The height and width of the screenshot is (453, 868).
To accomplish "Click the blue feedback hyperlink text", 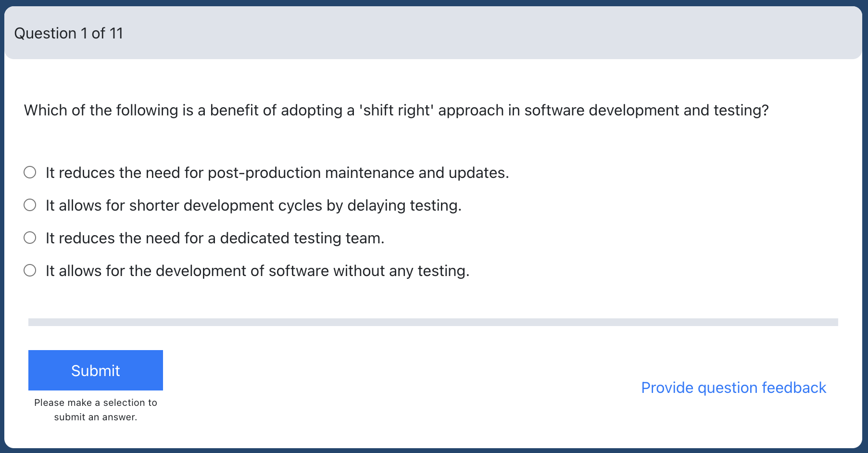I will coord(733,388).
